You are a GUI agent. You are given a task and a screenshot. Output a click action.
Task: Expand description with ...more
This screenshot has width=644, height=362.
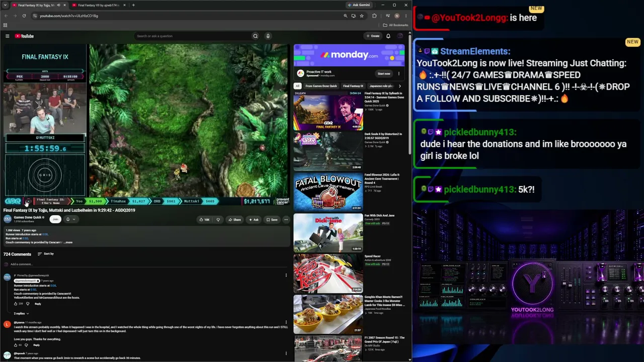tap(68, 242)
